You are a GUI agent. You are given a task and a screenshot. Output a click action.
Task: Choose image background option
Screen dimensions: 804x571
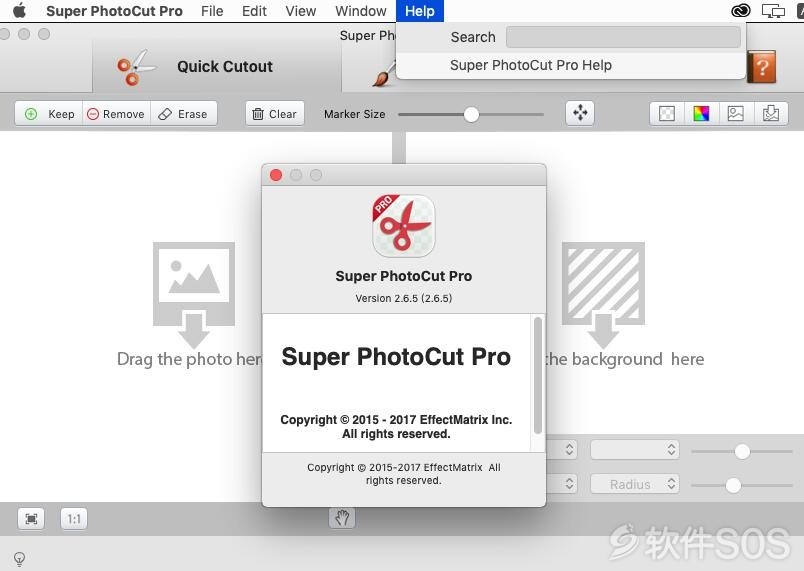click(x=736, y=113)
